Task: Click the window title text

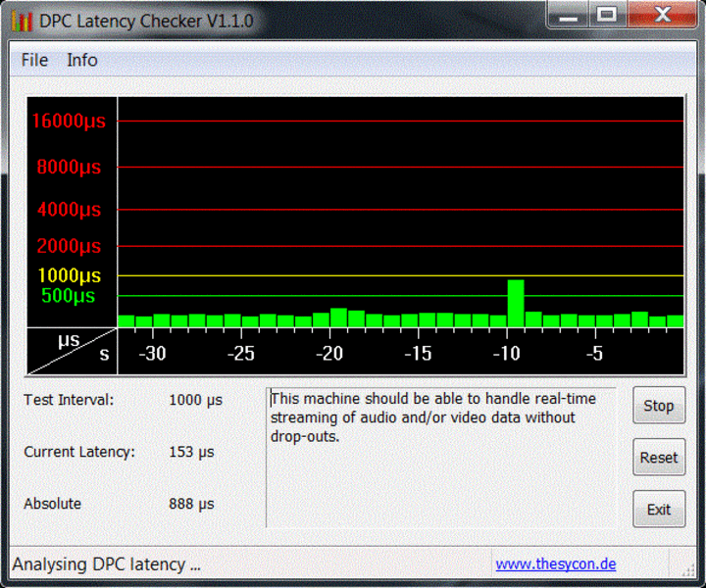Action: point(146,21)
